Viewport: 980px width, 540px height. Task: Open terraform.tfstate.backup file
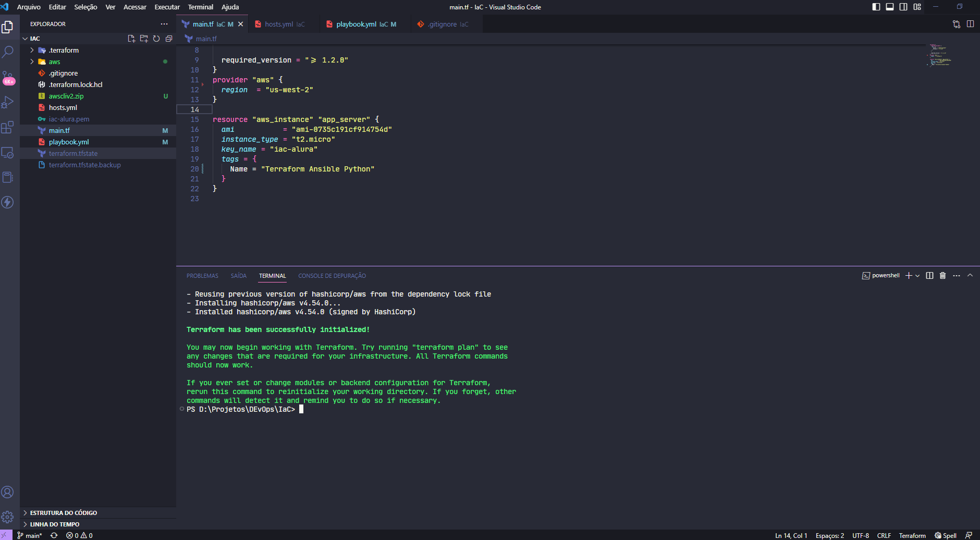pos(98,165)
